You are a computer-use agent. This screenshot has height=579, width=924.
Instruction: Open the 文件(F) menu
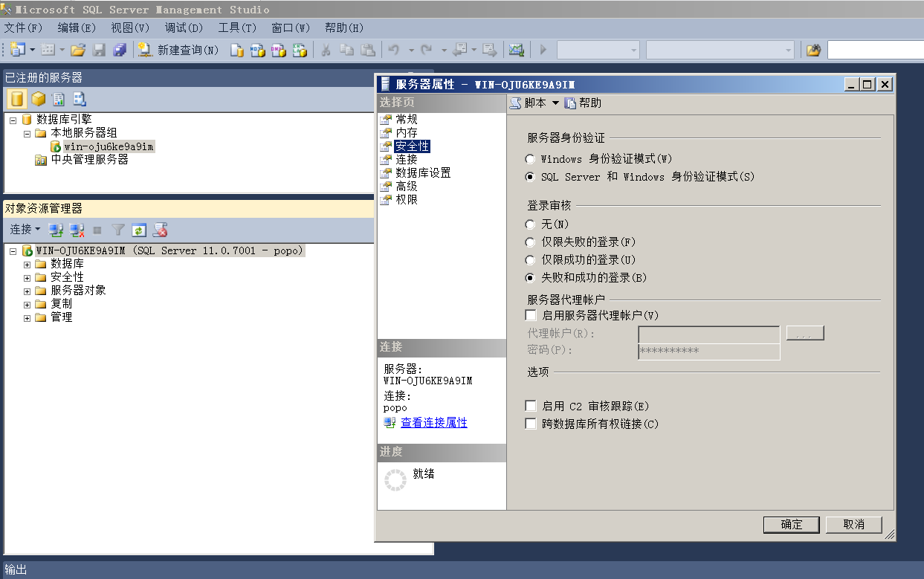point(23,28)
